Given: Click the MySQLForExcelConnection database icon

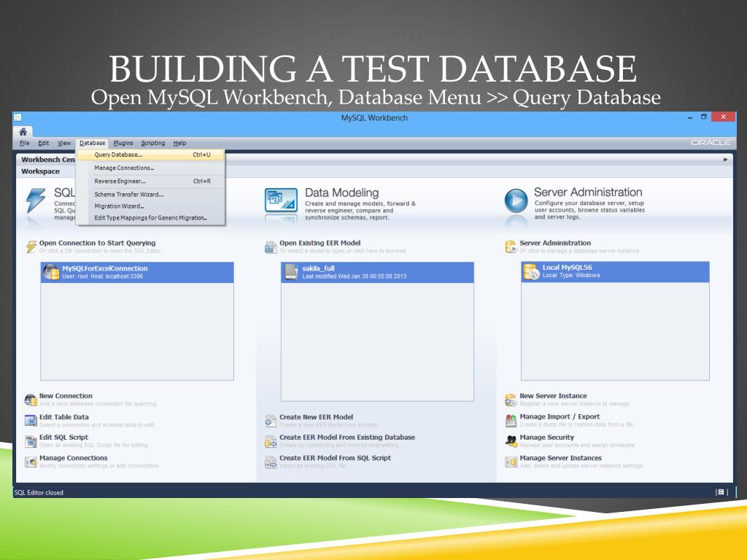Looking at the screenshot, I should (x=51, y=272).
